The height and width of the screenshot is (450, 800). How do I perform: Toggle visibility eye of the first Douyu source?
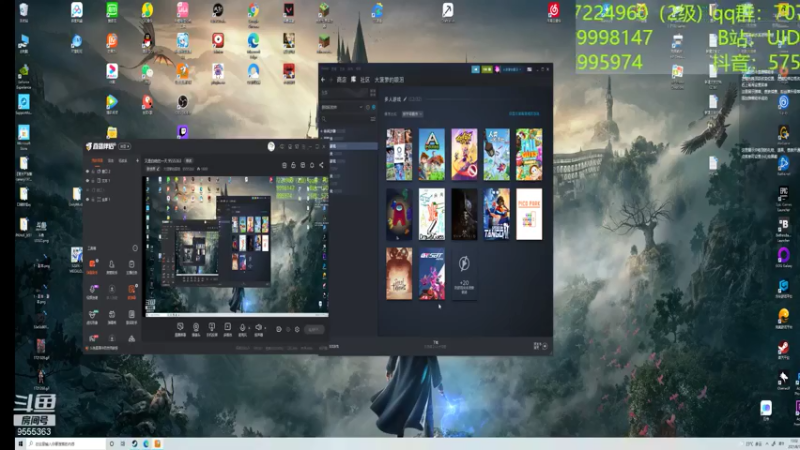(88, 171)
